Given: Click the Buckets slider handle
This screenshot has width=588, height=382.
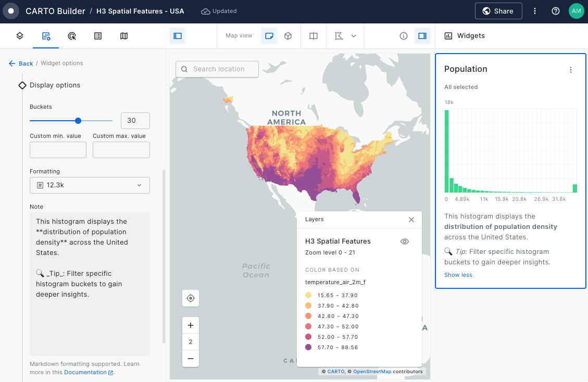Looking at the screenshot, I should 78,121.
